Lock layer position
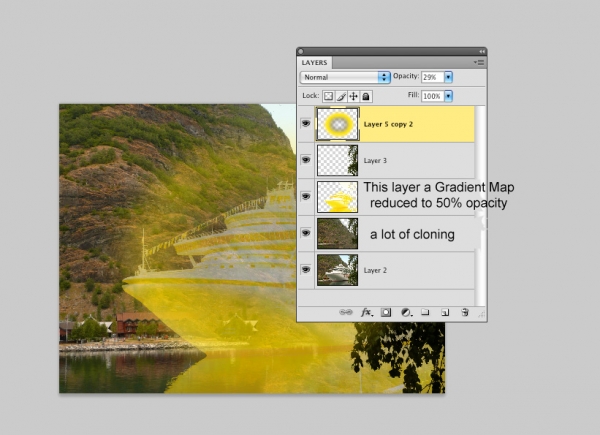 pos(354,96)
